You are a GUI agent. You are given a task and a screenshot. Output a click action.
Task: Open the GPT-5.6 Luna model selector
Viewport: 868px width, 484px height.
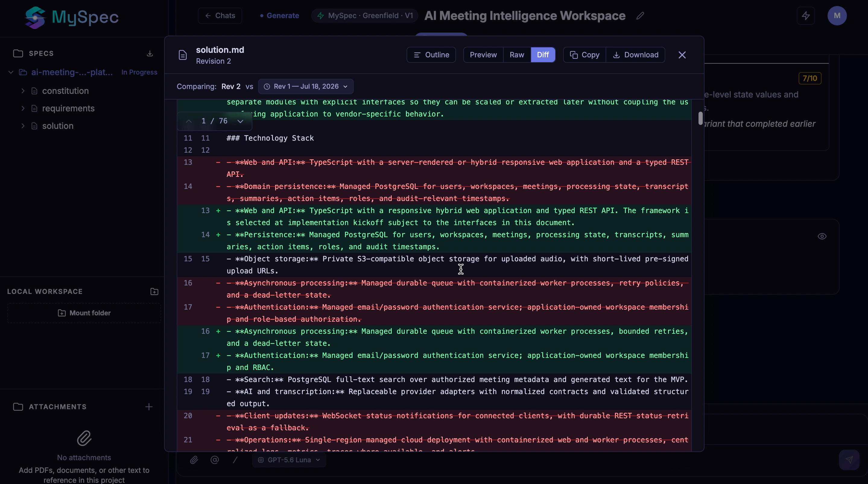click(x=289, y=460)
